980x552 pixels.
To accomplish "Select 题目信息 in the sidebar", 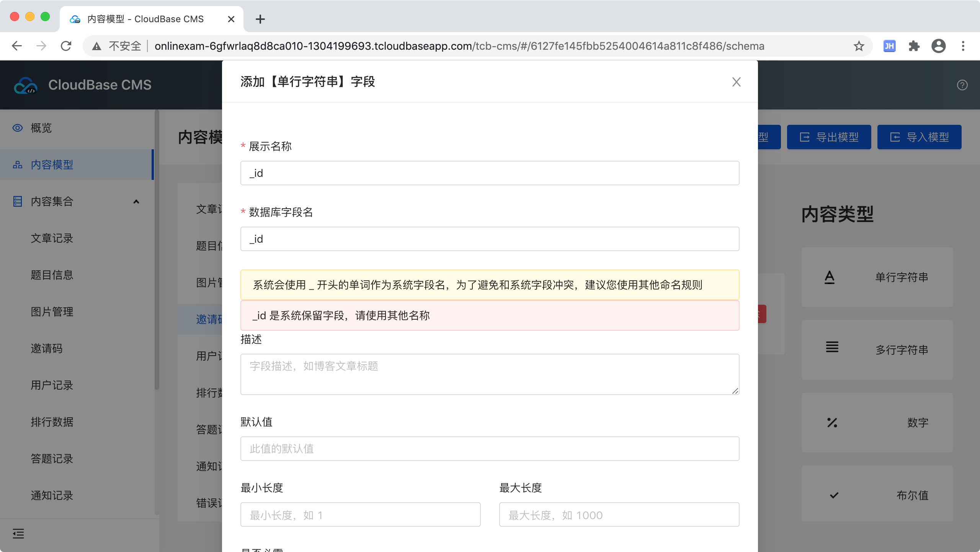I will tap(52, 275).
